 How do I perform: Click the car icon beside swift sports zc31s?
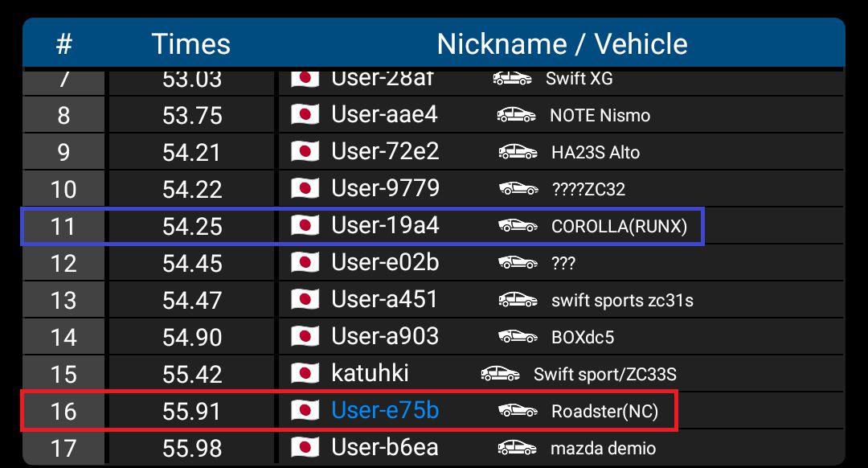point(518,300)
